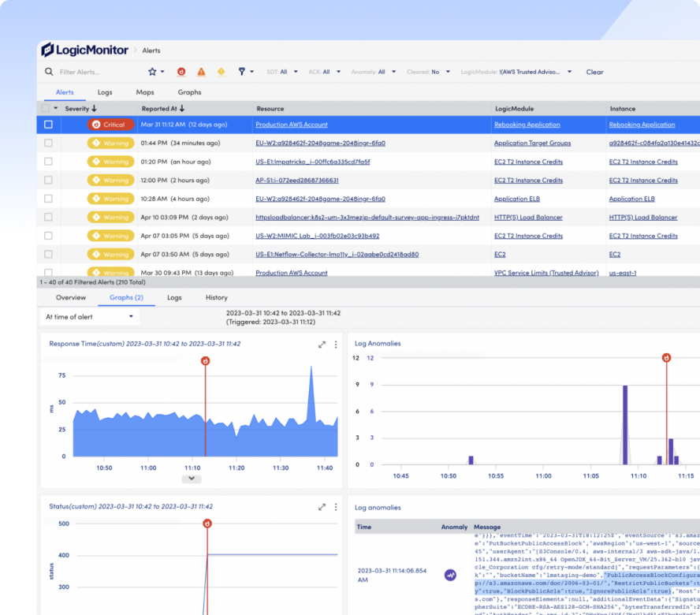Check the 01:44 PM alert checkbox
This screenshot has width=700, height=615.
pos(48,143)
